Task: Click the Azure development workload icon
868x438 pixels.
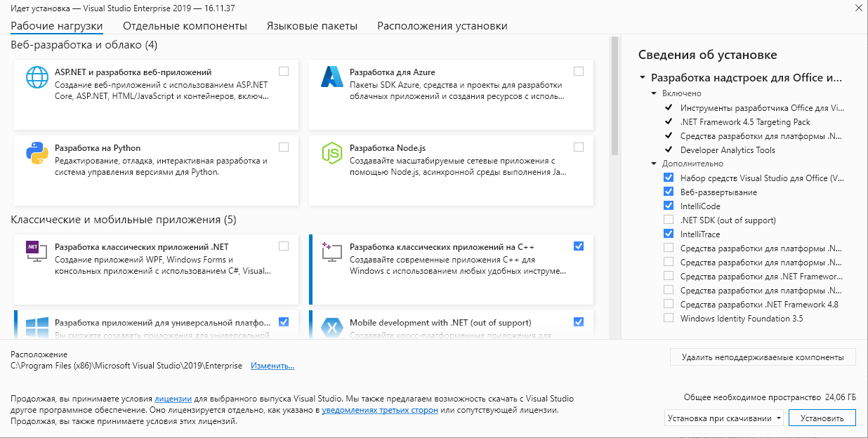Action: [x=331, y=76]
